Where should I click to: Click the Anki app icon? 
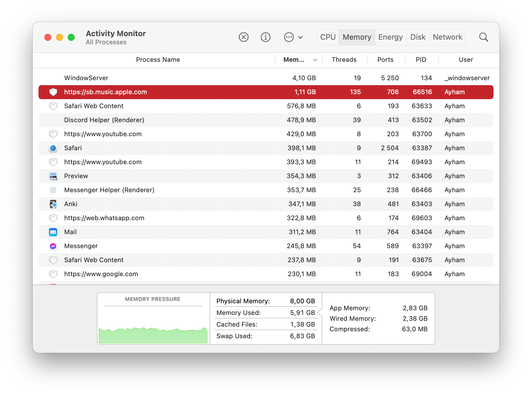coord(53,204)
